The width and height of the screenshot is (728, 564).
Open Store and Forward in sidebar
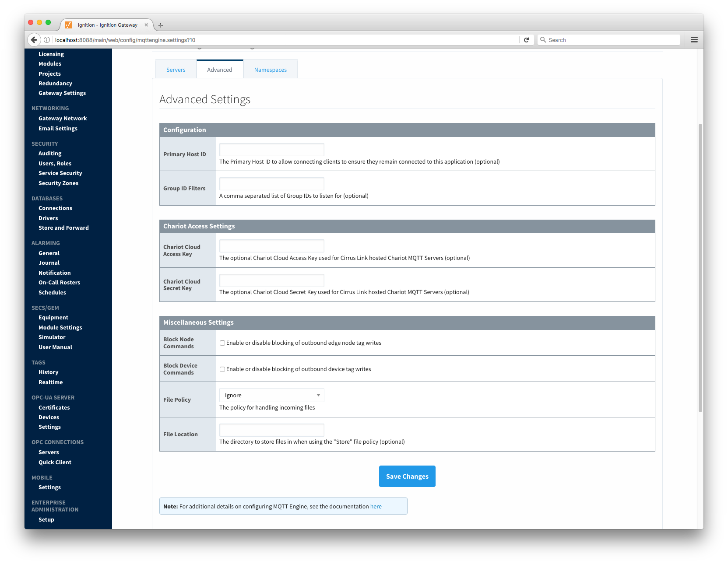[63, 228]
